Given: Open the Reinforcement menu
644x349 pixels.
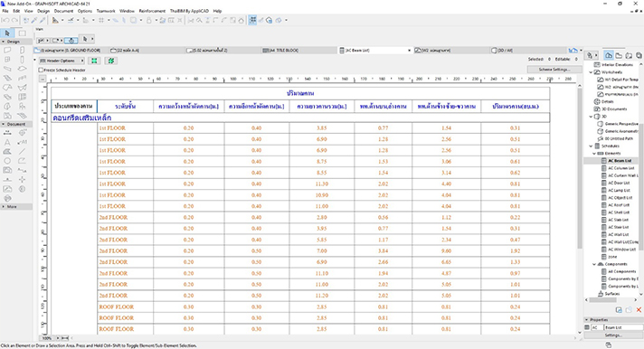Looking at the screenshot, I should point(152,11).
